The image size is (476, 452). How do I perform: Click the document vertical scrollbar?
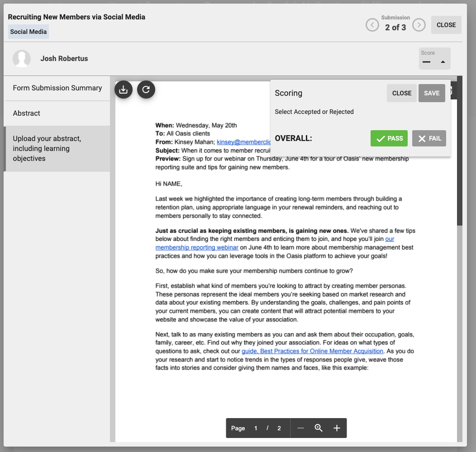[460, 151]
